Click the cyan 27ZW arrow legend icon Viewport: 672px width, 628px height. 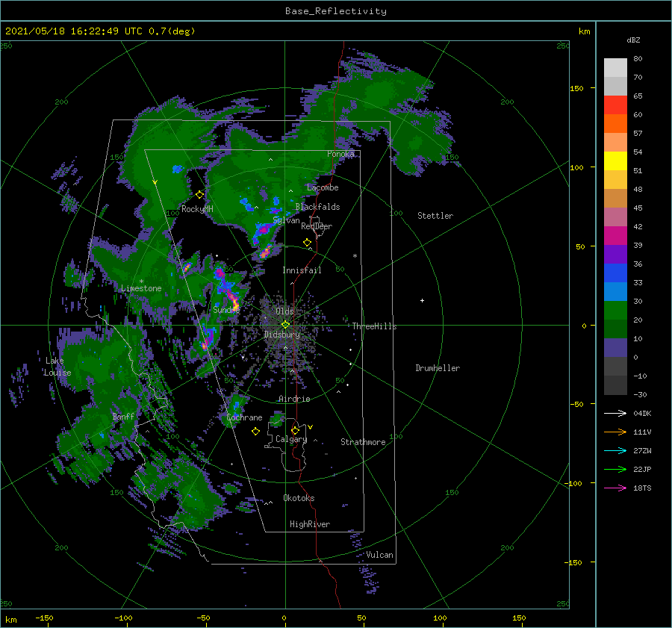(615, 450)
